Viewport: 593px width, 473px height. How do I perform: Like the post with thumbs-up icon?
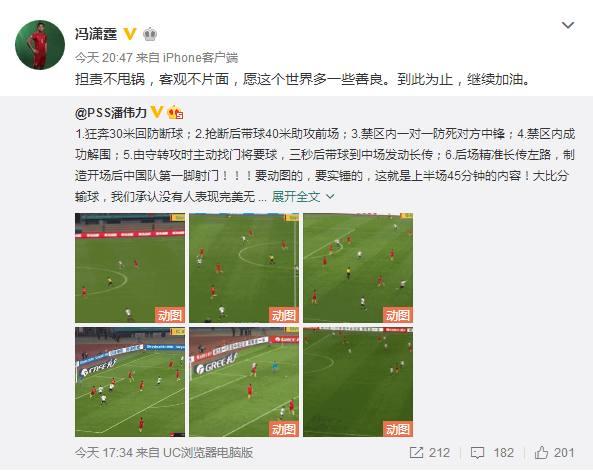tap(541, 452)
